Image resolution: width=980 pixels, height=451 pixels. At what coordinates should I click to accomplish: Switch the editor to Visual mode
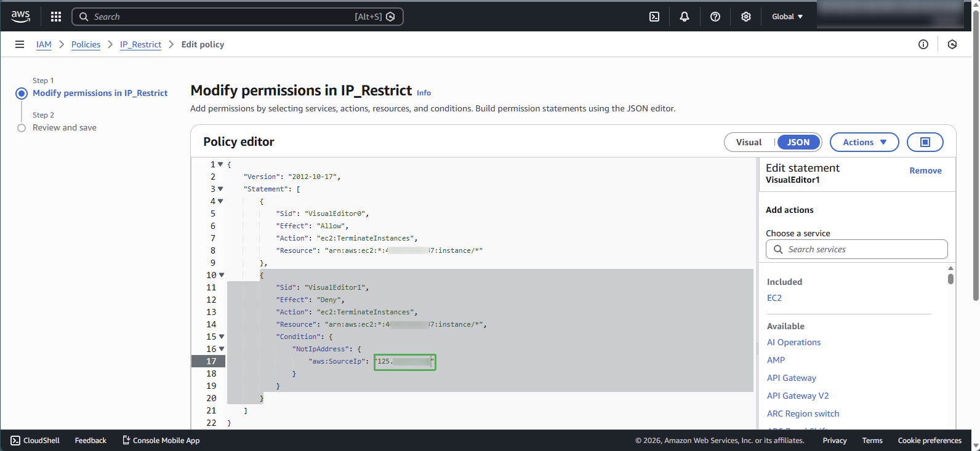pyautogui.click(x=749, y=142)
